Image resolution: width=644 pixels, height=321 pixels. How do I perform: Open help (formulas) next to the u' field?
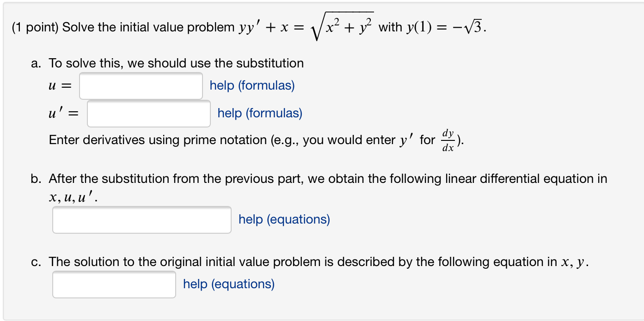259,113
